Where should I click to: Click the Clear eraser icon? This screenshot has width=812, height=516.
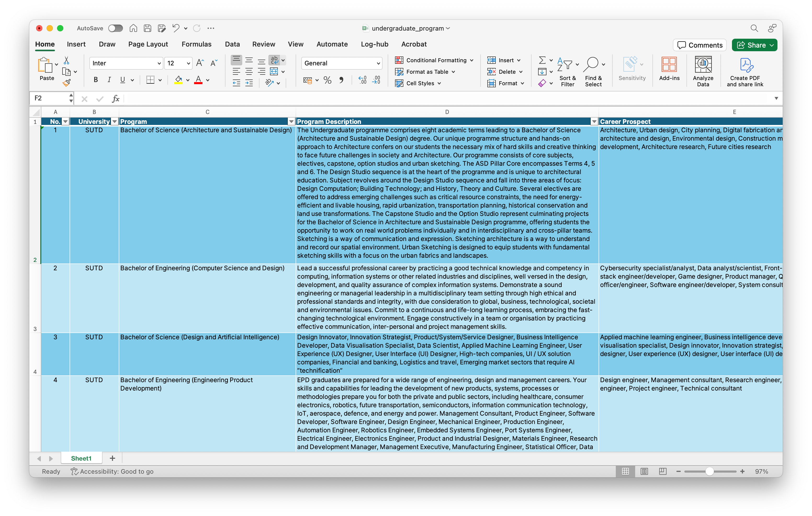(542, 83)
